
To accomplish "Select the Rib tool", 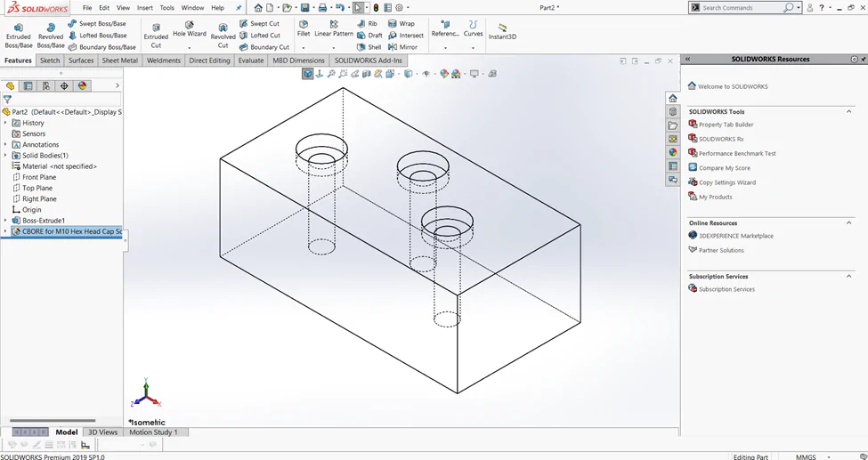I will pos(367,24).
